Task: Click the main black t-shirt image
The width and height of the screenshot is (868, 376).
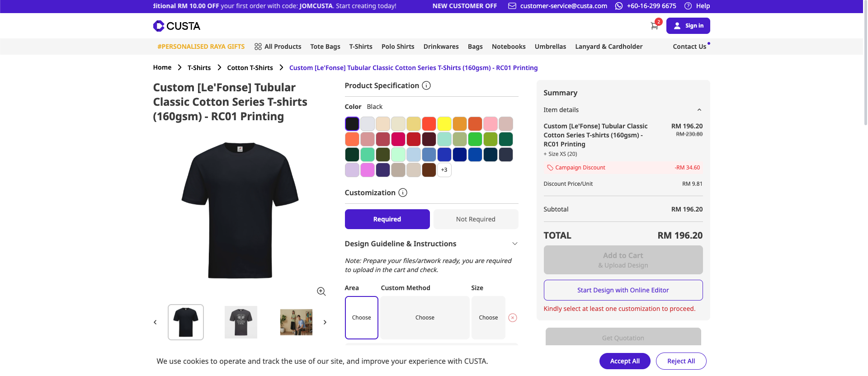Action: tap(240, 210)
